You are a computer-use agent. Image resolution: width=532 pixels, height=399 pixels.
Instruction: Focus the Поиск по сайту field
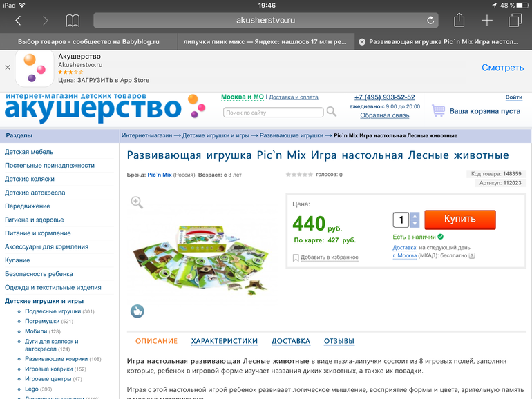pyautogui.click(x=274, y=113)
